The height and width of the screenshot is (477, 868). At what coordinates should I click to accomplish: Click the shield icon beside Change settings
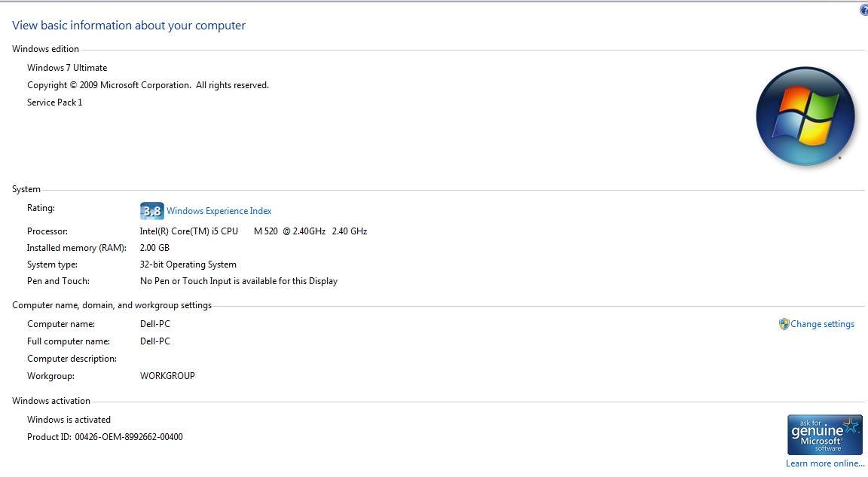pos(784,324)
